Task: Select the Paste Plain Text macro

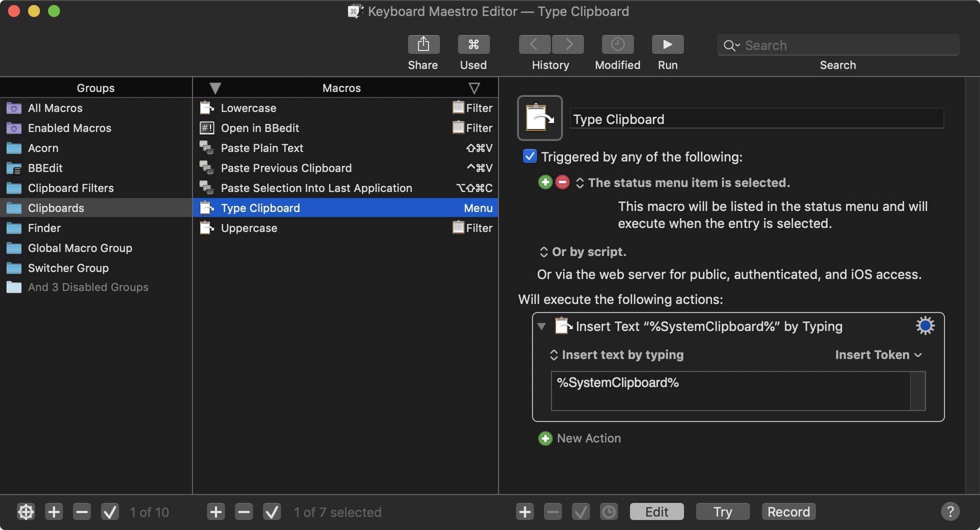Action: [262, 148]
